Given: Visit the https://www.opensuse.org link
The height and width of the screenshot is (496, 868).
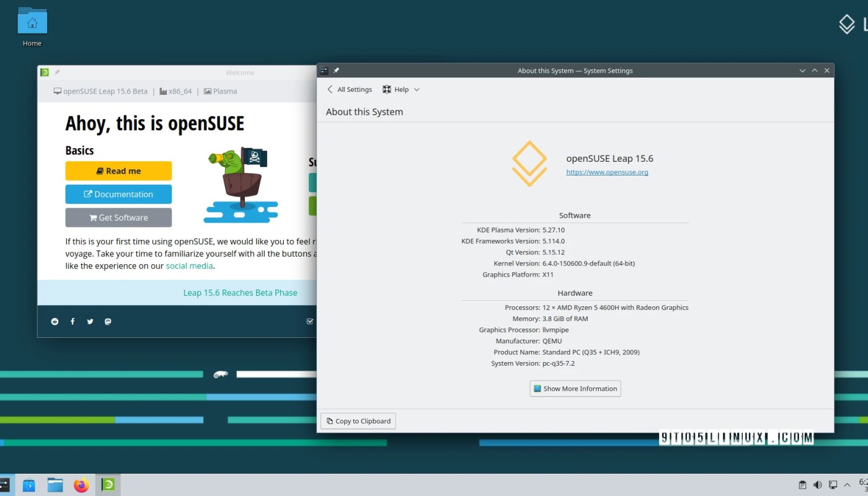Looking at the screenshot, I should tap(607, 172).
